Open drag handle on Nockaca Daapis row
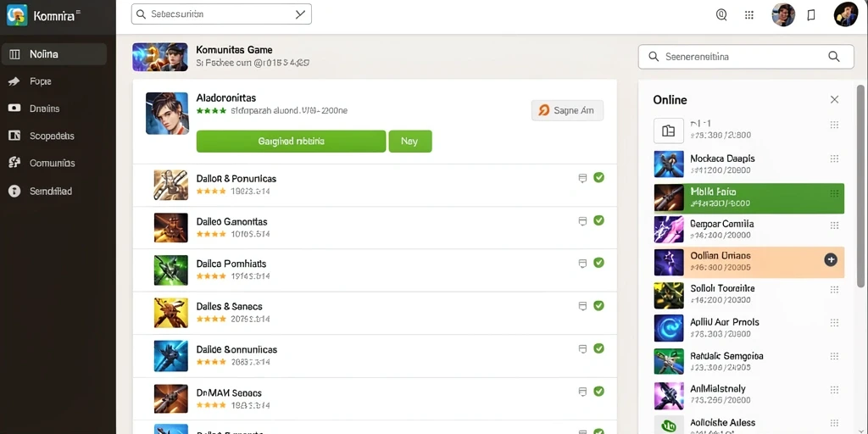The height and width of the screenshot is (434, 868). coord(834,159)
